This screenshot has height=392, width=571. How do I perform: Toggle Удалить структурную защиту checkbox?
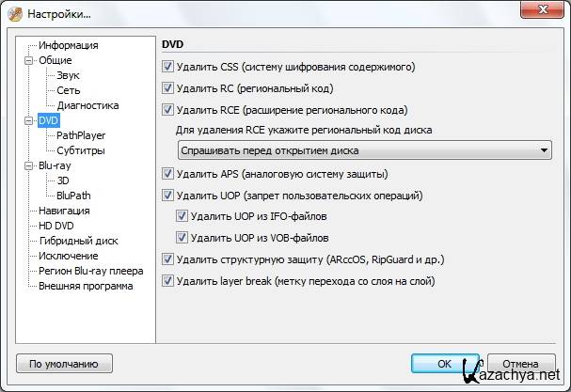coord(168,259)
